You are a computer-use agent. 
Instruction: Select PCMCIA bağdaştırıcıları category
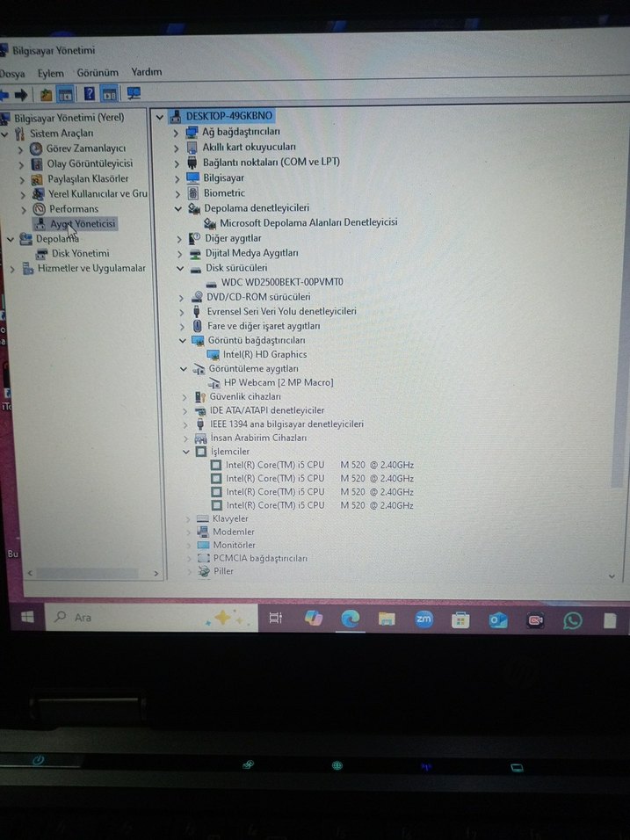(260, 558)
